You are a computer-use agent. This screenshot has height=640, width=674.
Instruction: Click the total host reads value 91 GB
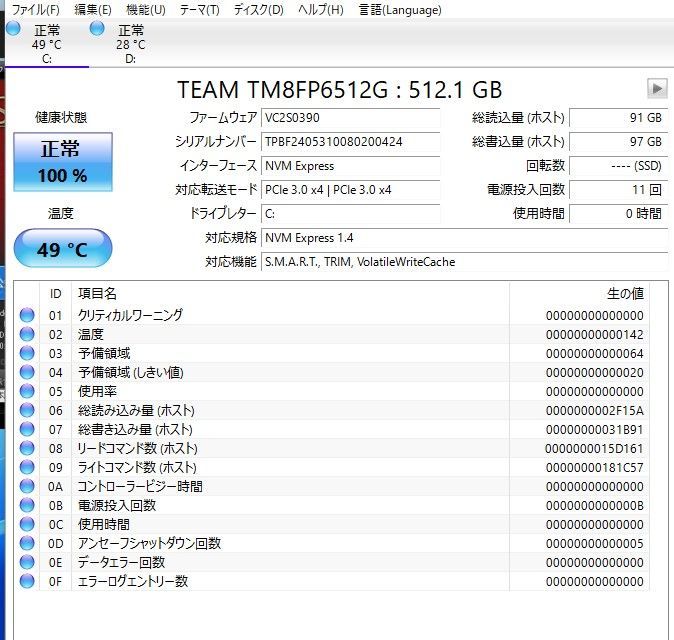[619, 118]
